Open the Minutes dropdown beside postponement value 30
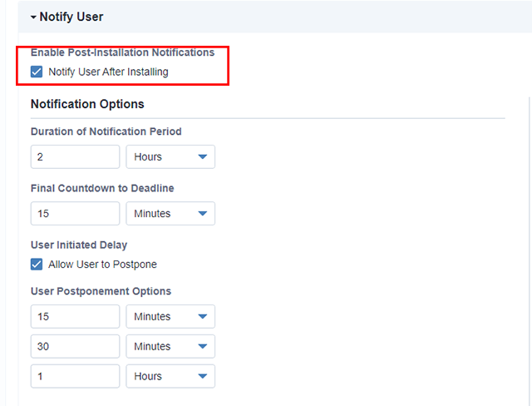Image resolution: width=532 pixels, height=406 pixels. pyautogui.click(x=170, y=347)
